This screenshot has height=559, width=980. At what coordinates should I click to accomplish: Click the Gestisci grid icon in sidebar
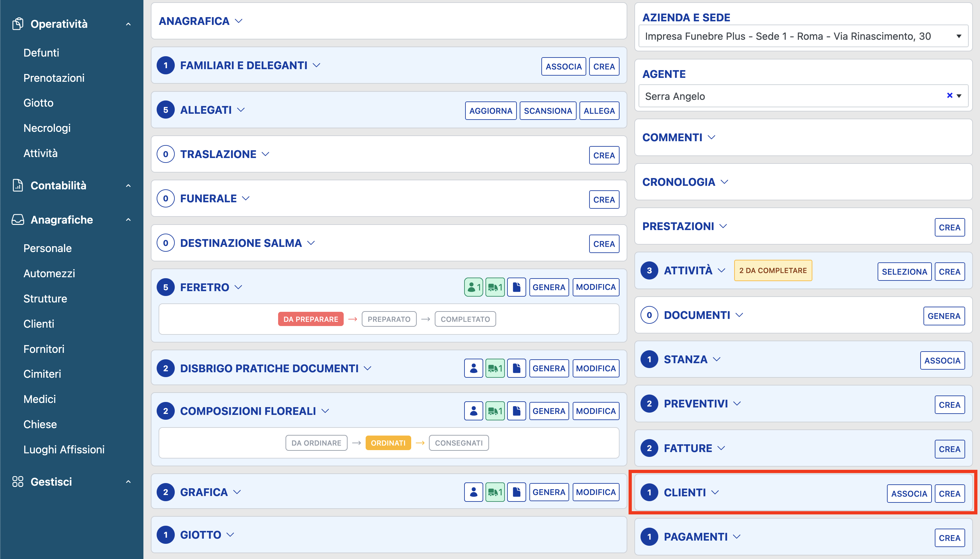point(18,481)
